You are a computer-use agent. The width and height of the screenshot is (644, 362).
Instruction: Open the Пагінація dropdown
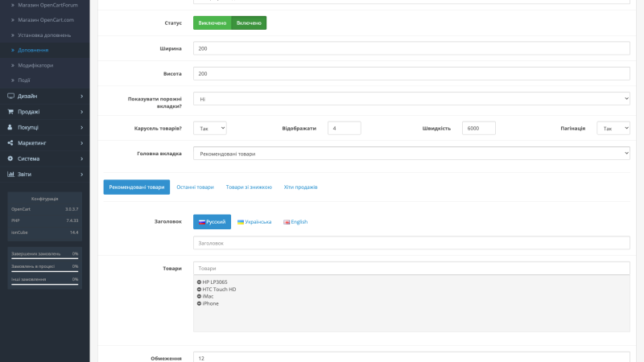point(613,128)
